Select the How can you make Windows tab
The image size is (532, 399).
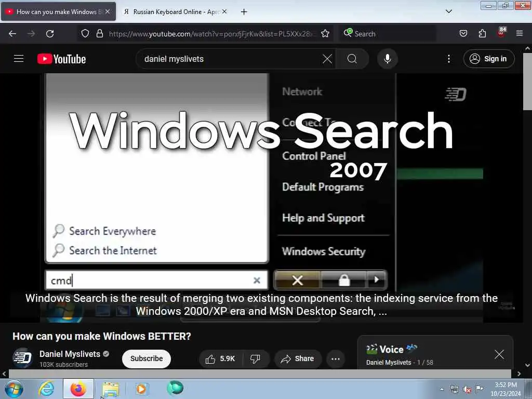[58, 12]
